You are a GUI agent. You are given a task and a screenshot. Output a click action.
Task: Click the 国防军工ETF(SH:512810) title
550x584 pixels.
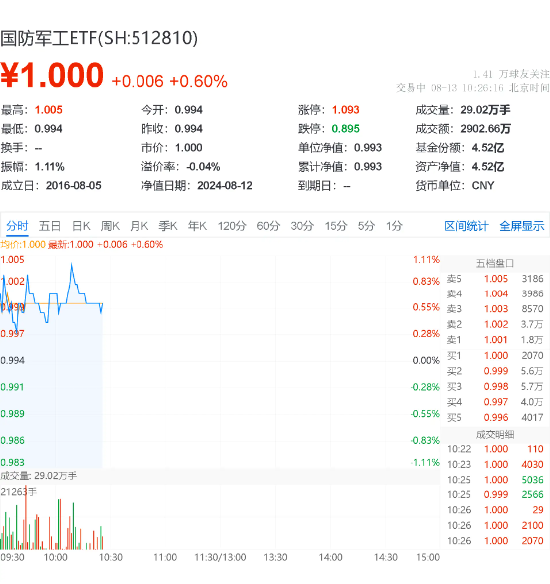click(x=99, y=38)
